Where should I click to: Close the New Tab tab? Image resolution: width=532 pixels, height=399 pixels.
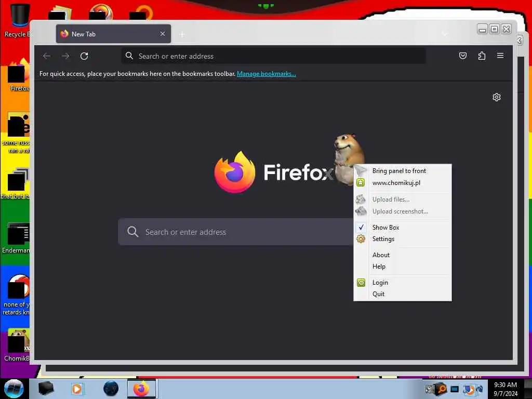(163, 34)
